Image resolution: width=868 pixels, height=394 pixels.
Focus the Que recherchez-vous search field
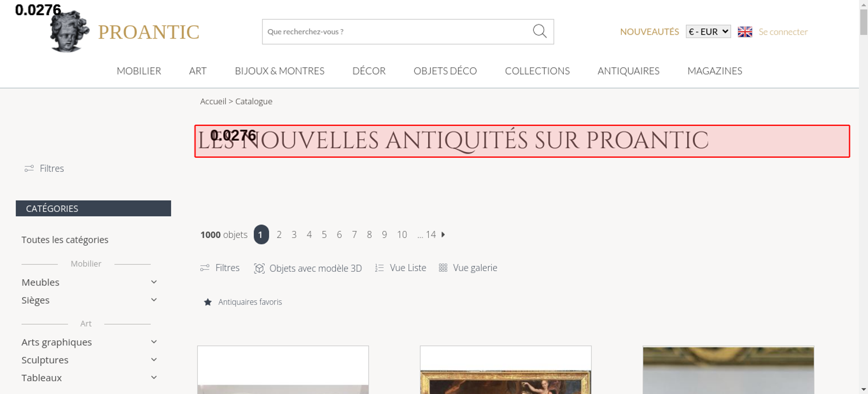(x=397, y=32)
